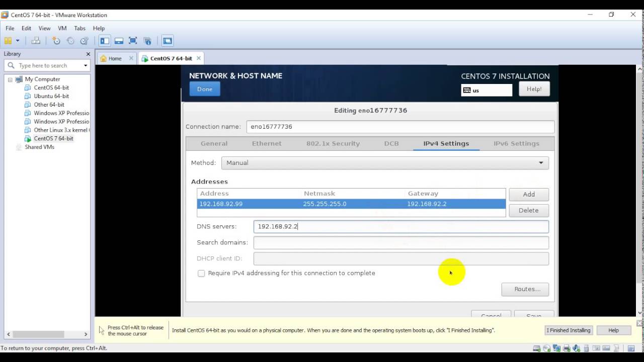The image size is (644, 362).
Task: Toggle the thumbnail bar toolbar icon
Action: [x=119, y=41]
